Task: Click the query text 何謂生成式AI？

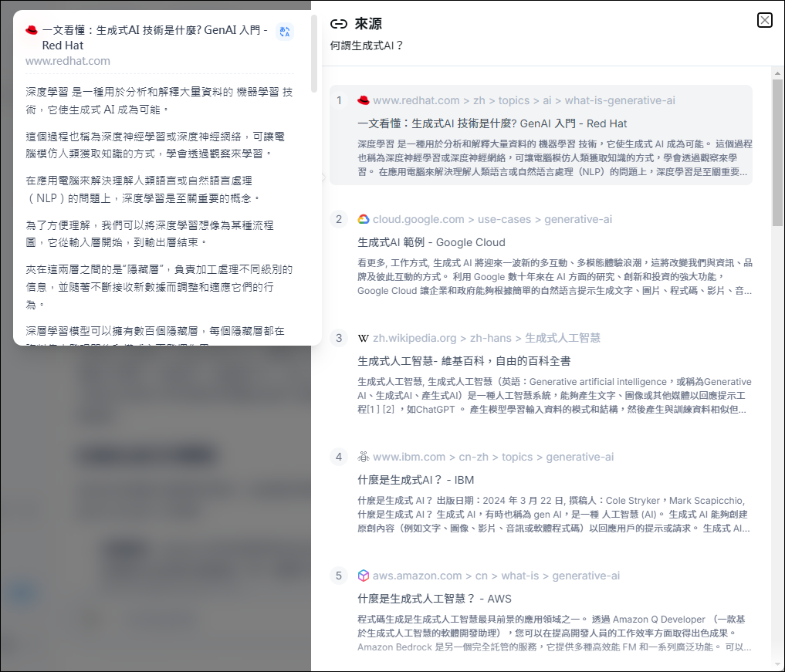Action: click(x=367, y=46)
